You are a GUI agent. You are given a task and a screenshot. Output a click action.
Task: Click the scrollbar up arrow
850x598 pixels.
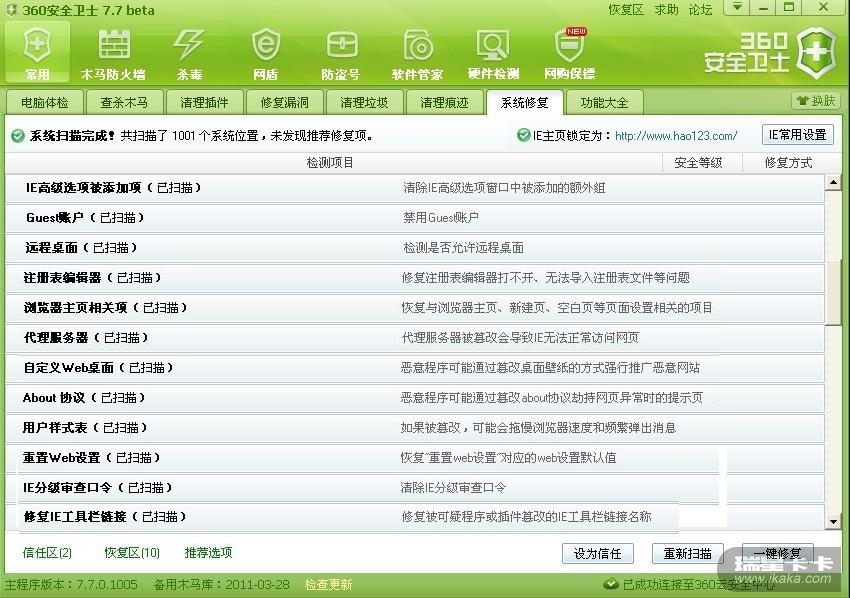833,182
